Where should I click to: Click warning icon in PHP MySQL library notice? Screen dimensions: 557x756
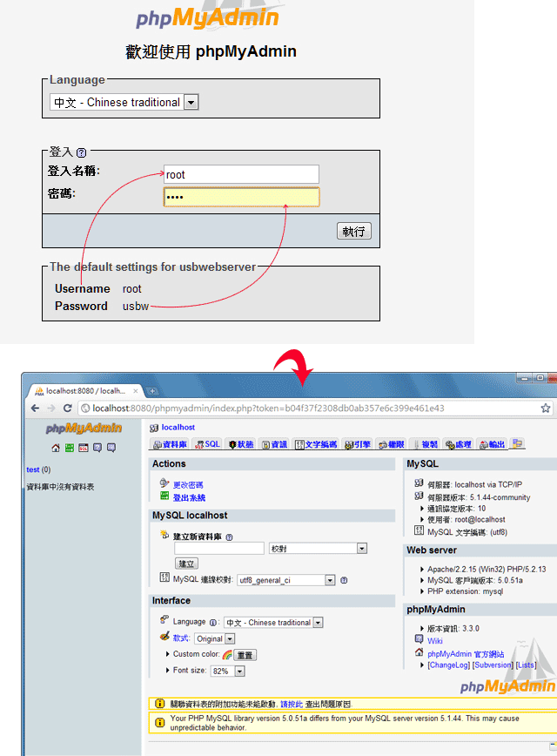coord(159,722)
